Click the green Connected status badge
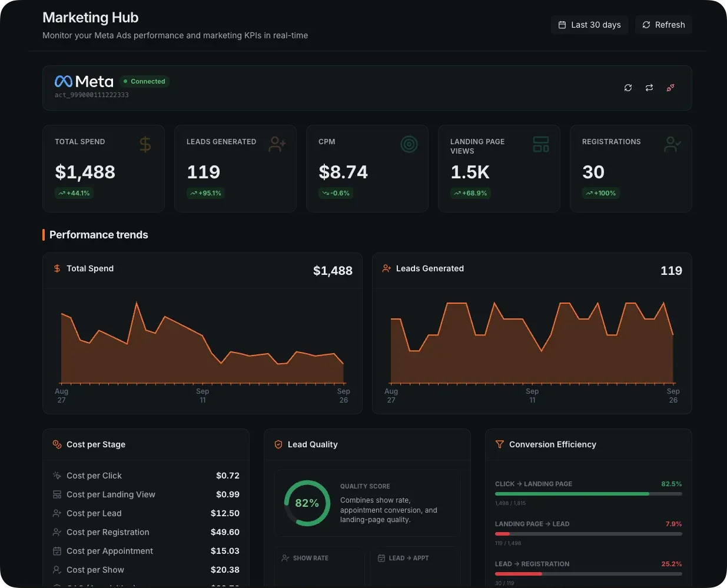 [x=145, y=81]
